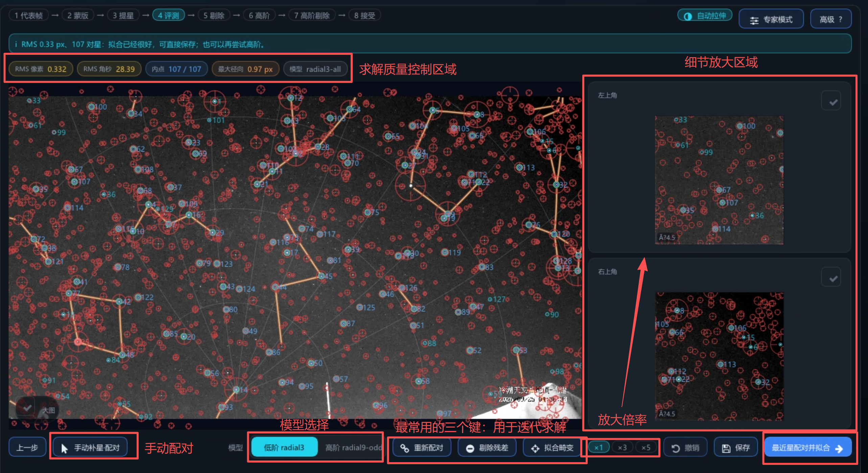Click star marker labeled 100
Viewport: 868px width, 473px height.
[x=91, y=107]
